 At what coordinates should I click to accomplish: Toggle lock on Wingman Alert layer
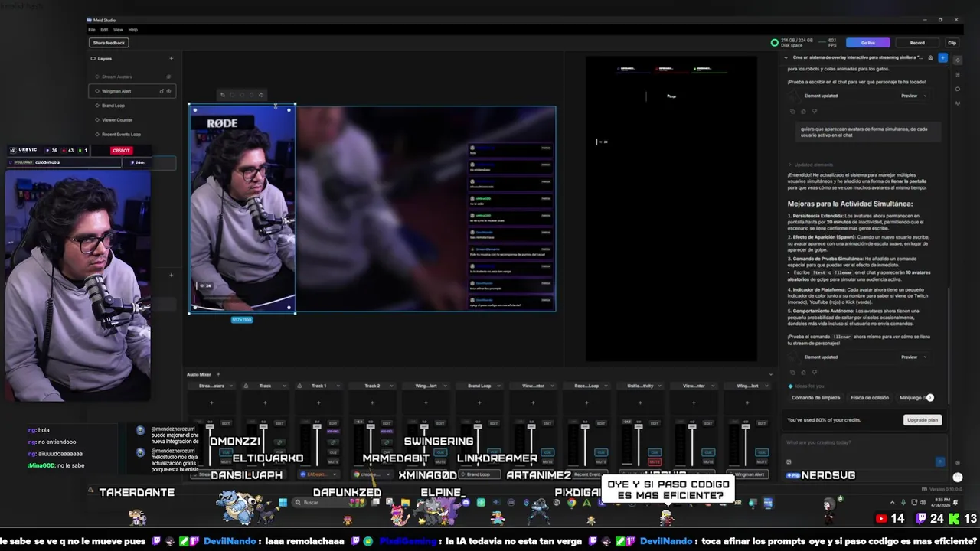162,91
